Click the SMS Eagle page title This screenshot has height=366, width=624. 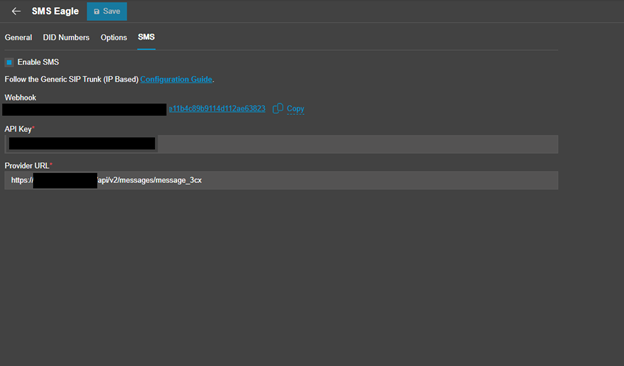(x=55, y=11)
